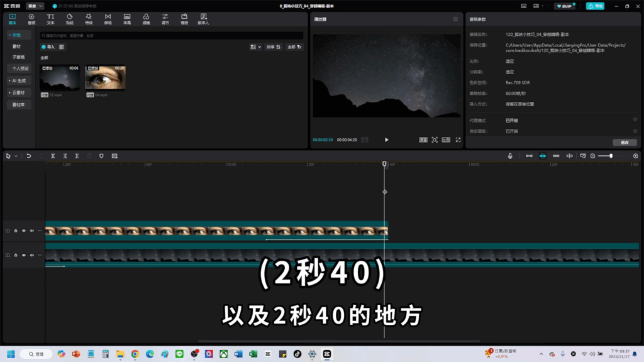Focus the media search field
The image size is (644, 362).
pyautogui.click(x=172, y=36)
